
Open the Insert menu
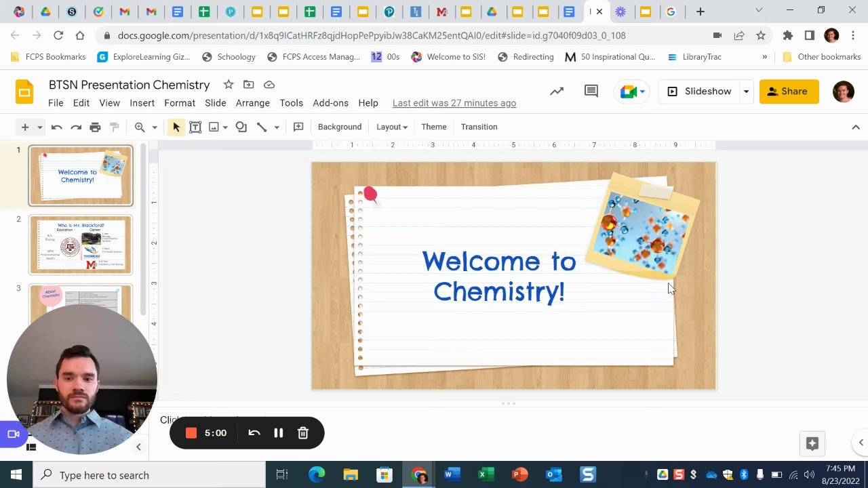click(142, 103)
